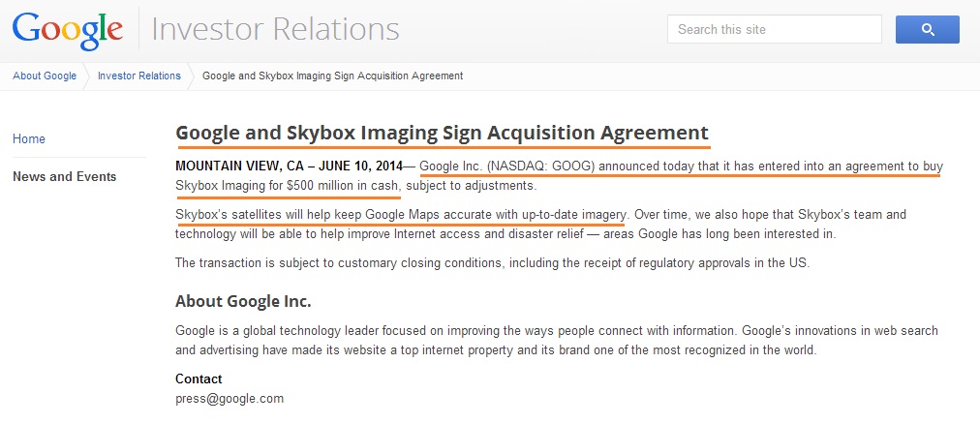Viewport: 980px width, 424px height.
Task: Click the Contact heading
Action: tap(199, 379)
